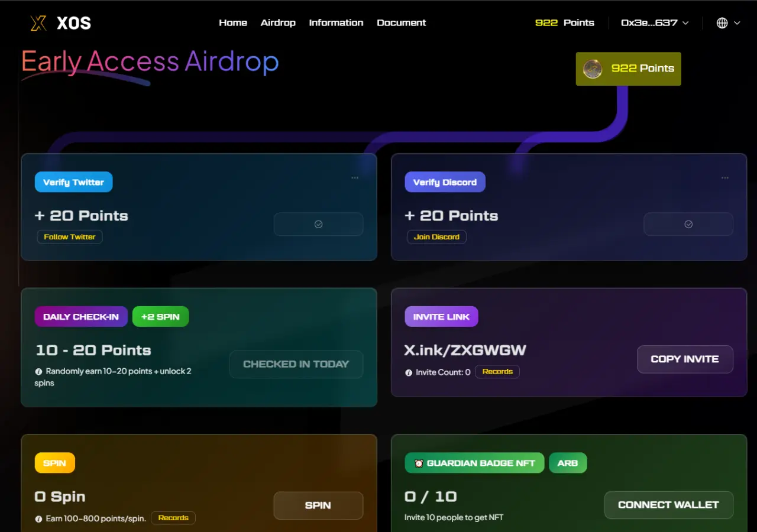Image resolution: width=757 pixels, height=532 pixels.
Task: Click the 922 Points text in header
Action: coord(565,23)
